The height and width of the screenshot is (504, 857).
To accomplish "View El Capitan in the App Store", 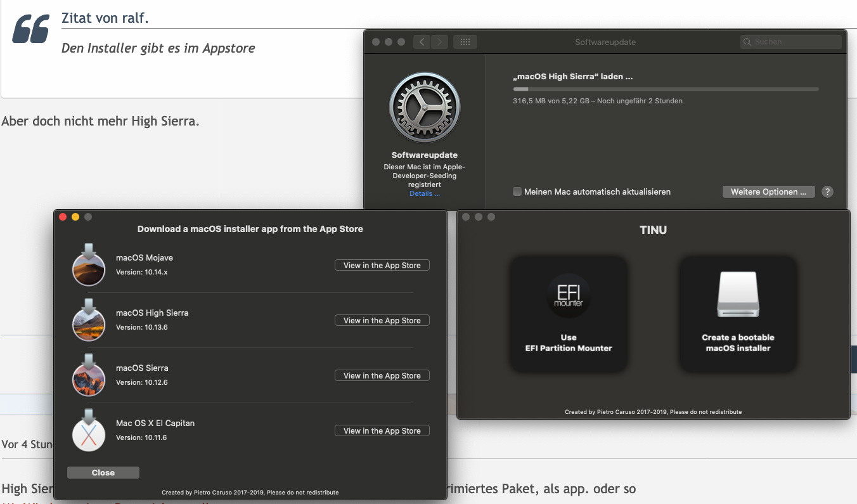I will pyautogui.click(x=382, y=430).
